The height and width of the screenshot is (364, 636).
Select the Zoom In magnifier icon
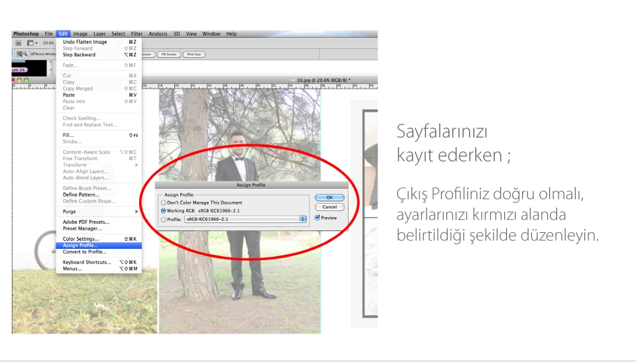tap(19, 54)
